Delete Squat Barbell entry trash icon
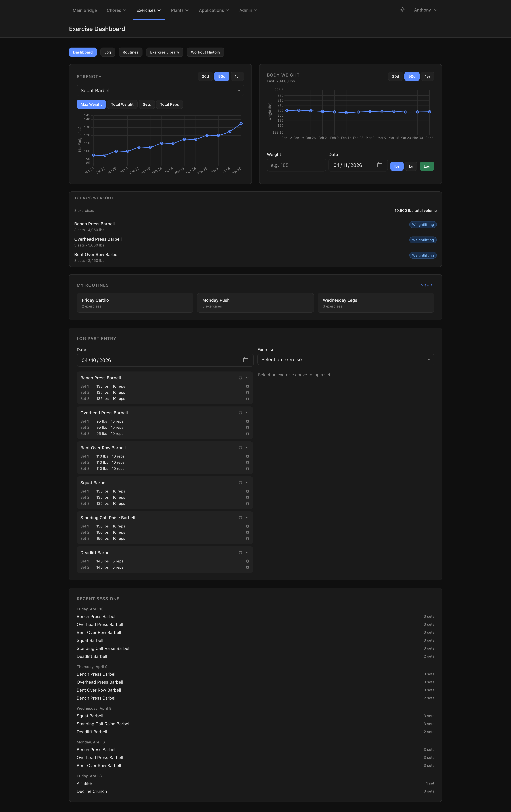The image size is (511, 812). point(240,483)
